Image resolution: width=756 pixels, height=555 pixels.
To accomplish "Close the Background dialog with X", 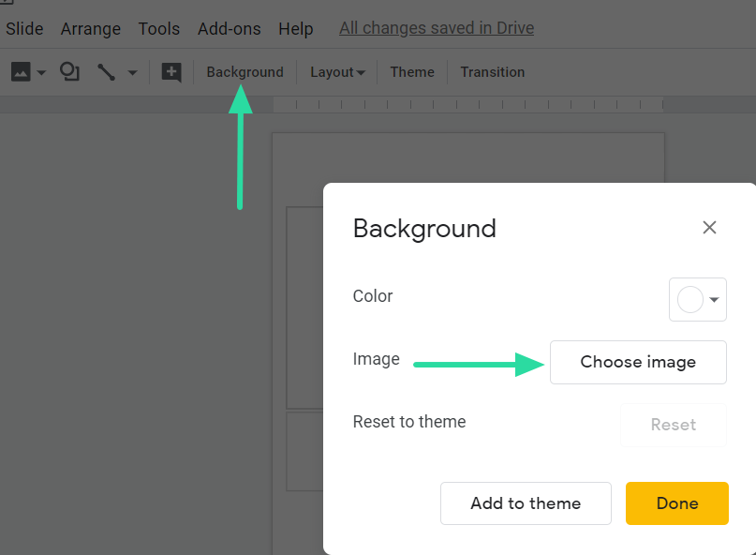I will click(x=709, y=228).
